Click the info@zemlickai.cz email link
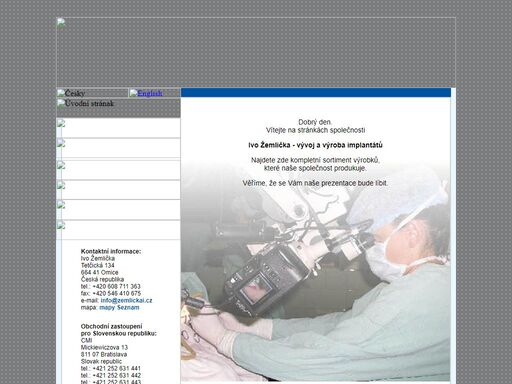Screen dimensions: 512x384 click(x=126, y=300)
